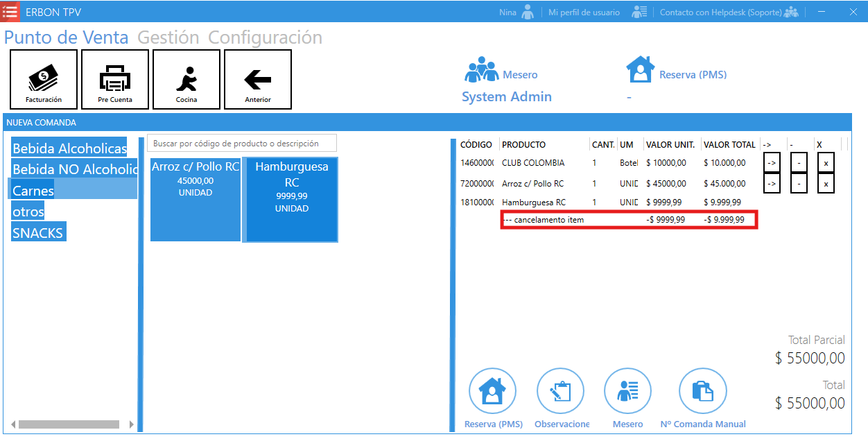Add Hamburguesa RC product tile
The width and height of the screenshot is (868, 439).
(291, 200)
